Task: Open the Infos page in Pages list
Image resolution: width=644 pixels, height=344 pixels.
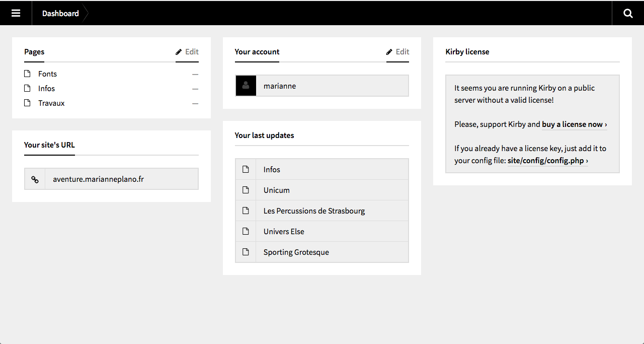Action: 47,89
